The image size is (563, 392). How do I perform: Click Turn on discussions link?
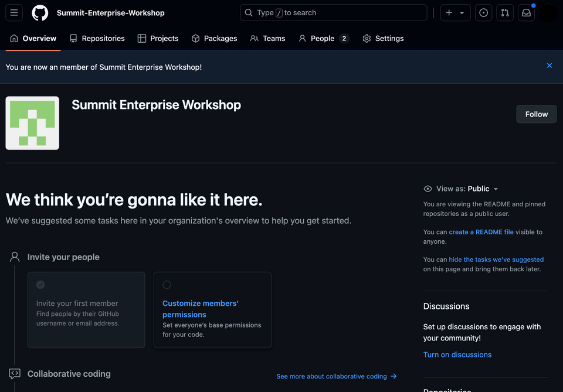click(x=457, y=354)
